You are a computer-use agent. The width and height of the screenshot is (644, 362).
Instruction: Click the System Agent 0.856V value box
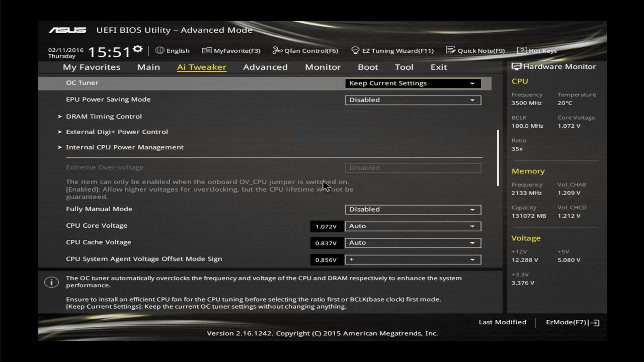[327, 259]
